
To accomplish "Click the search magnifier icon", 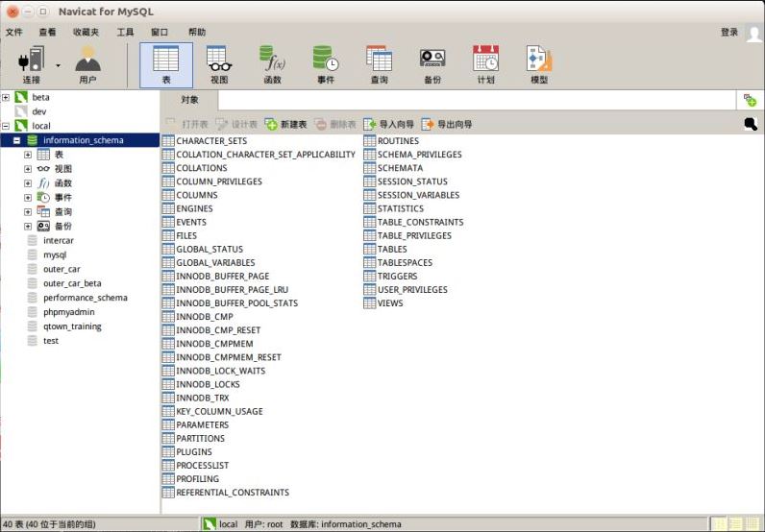I will [751, 124].
